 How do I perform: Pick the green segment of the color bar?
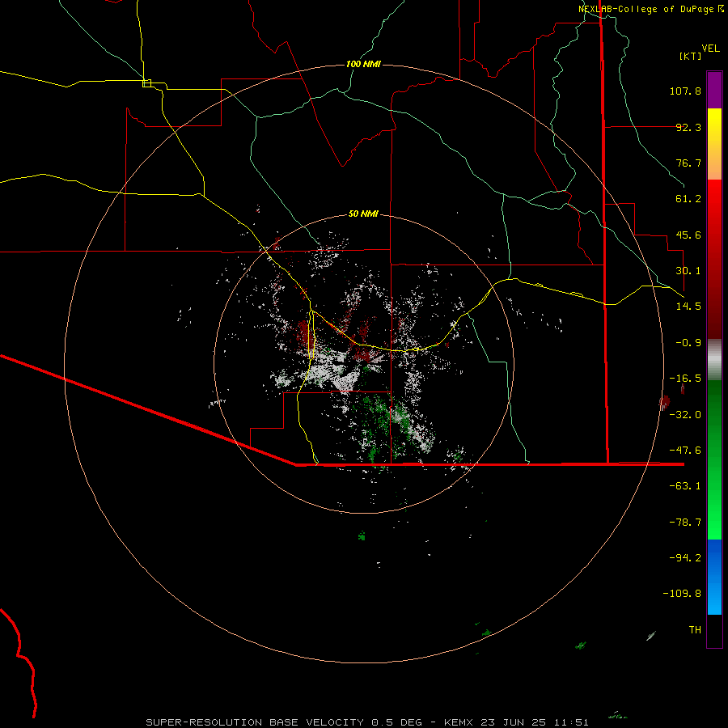(714, 459)
